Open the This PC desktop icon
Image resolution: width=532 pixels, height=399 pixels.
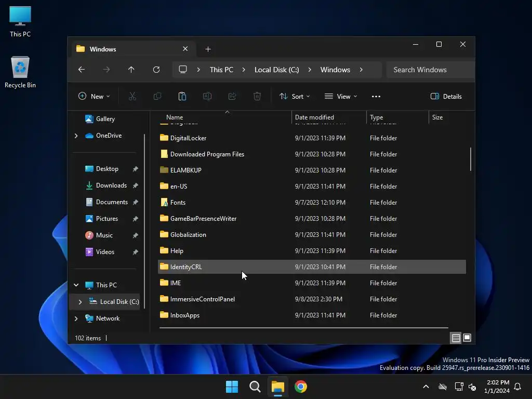pyautogui.click(x=20, y=22)
